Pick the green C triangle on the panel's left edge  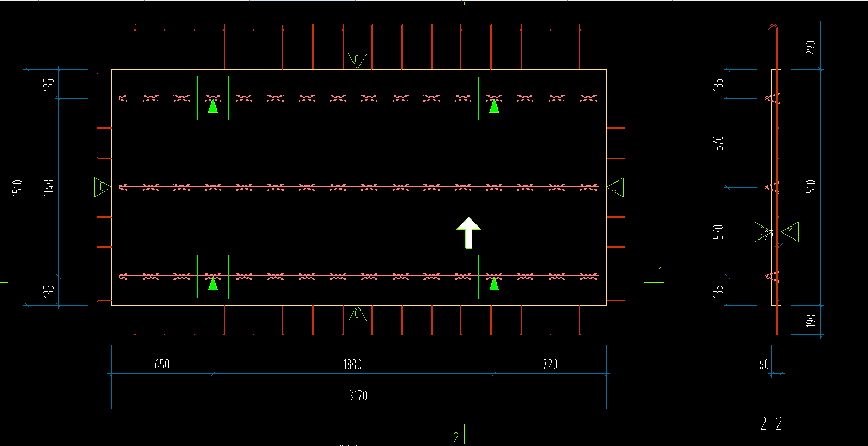coord(102,187)
